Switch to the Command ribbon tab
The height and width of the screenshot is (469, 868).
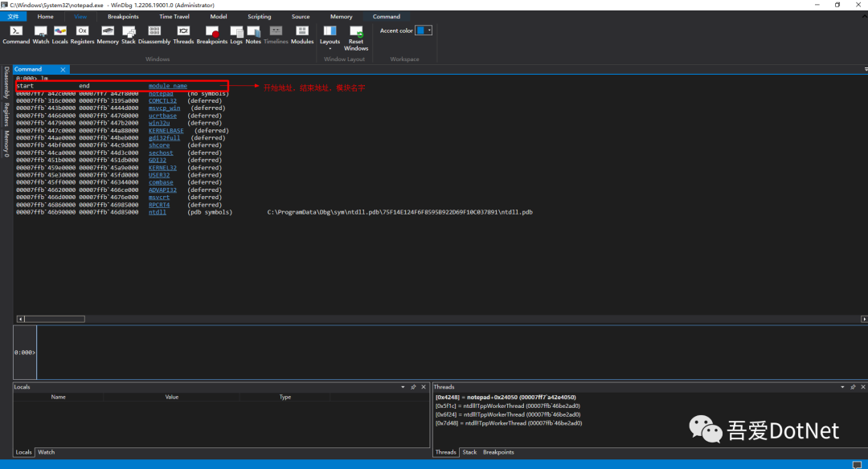[x=386, y=17]
